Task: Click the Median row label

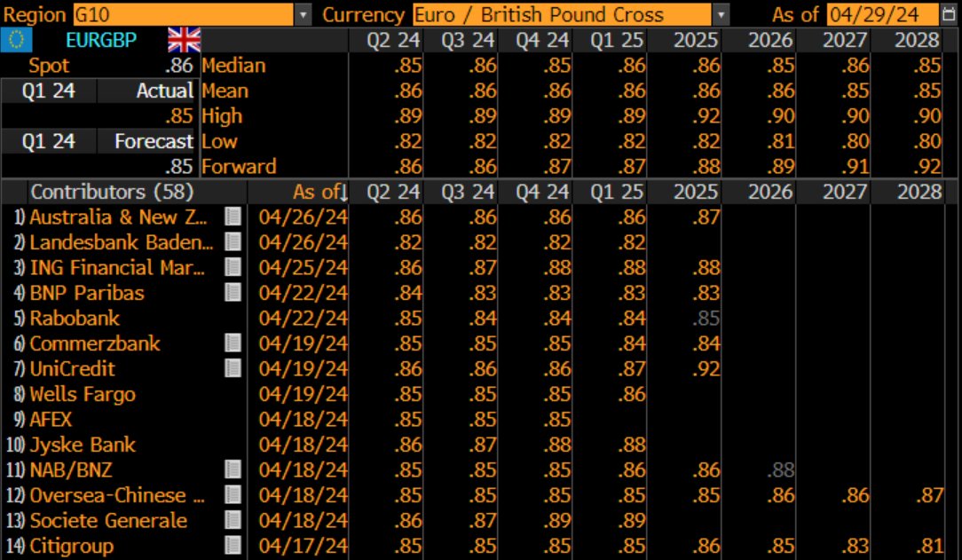Action: [233, 65]
